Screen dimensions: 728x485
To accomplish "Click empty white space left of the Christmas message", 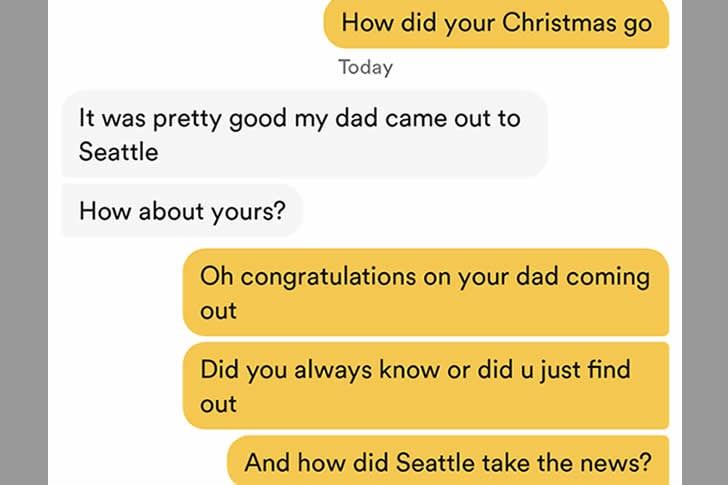I will [x=180, y=24].
